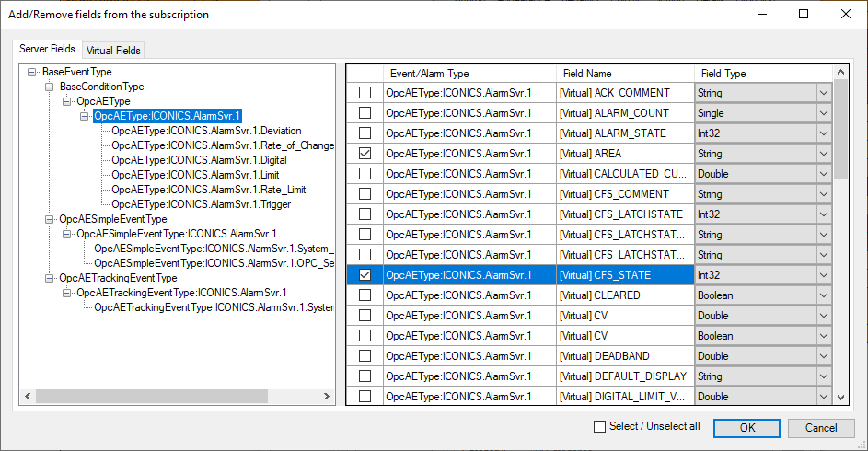The width and height of the screenshot is (868, 451).
Task: Switch to the Server Fields tab
Action: [48, 50]
